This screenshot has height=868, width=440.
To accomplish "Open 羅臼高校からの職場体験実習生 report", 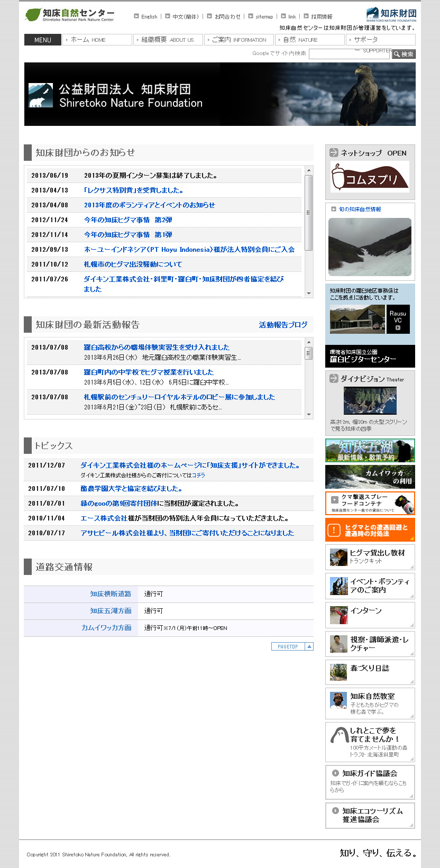I will coord(157,348).
